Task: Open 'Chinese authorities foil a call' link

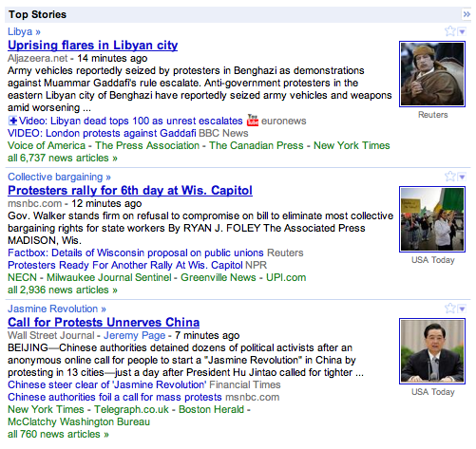Action: tap(115, 397)
